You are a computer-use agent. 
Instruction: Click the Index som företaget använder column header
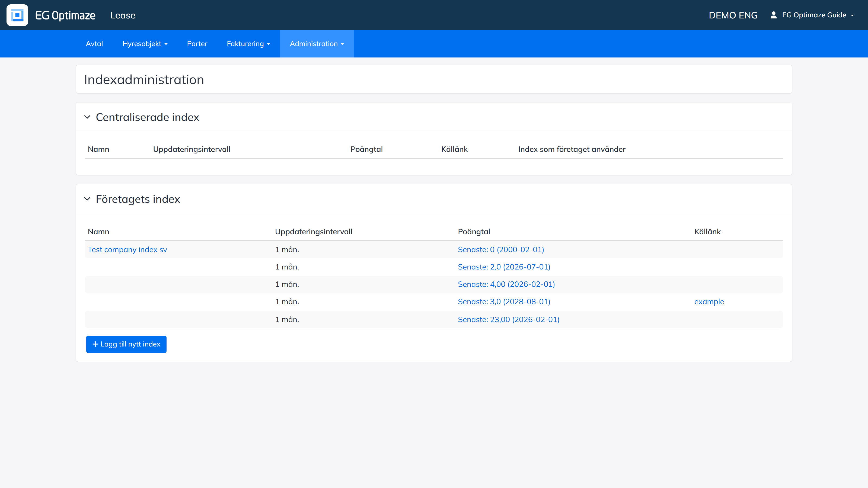tap(572, 150)
